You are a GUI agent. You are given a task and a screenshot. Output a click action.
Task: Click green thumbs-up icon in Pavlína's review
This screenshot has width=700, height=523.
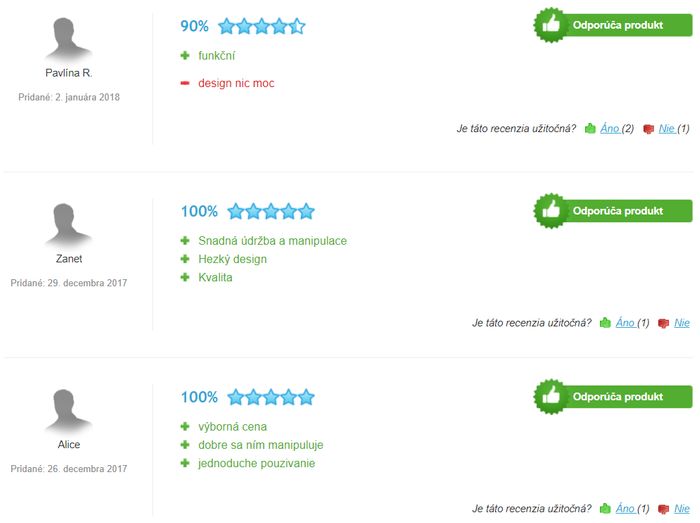[590, 129]
